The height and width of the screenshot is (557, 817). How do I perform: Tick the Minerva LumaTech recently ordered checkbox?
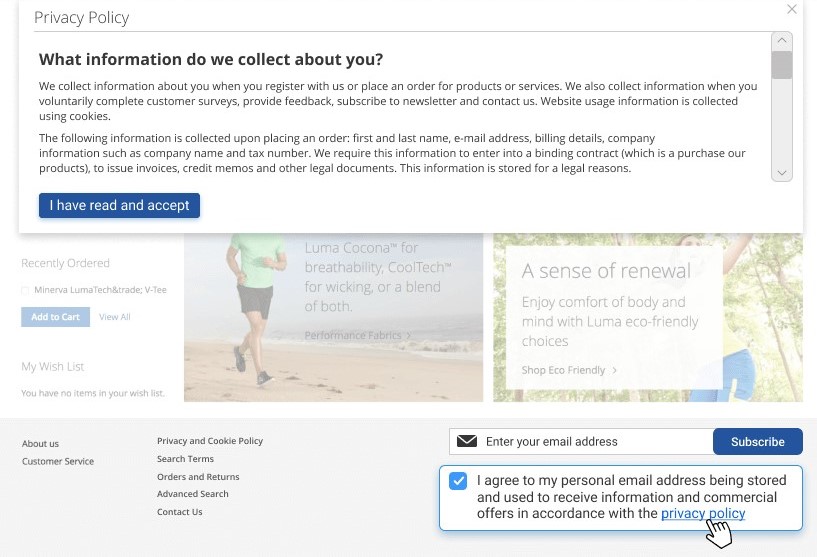pos(25,290)
